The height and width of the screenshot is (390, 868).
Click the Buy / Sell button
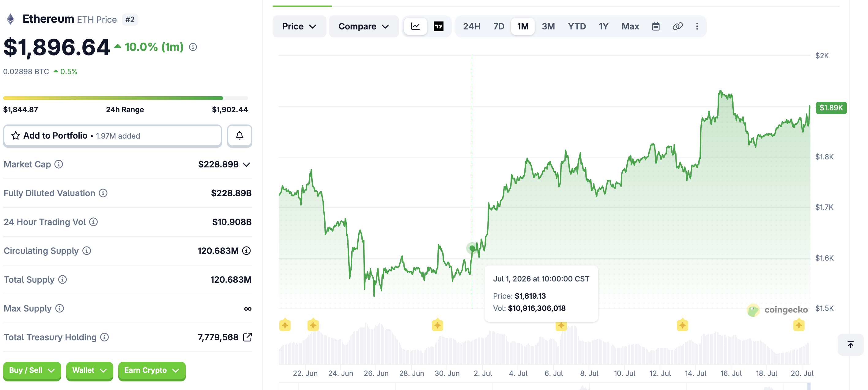point(32,370)
